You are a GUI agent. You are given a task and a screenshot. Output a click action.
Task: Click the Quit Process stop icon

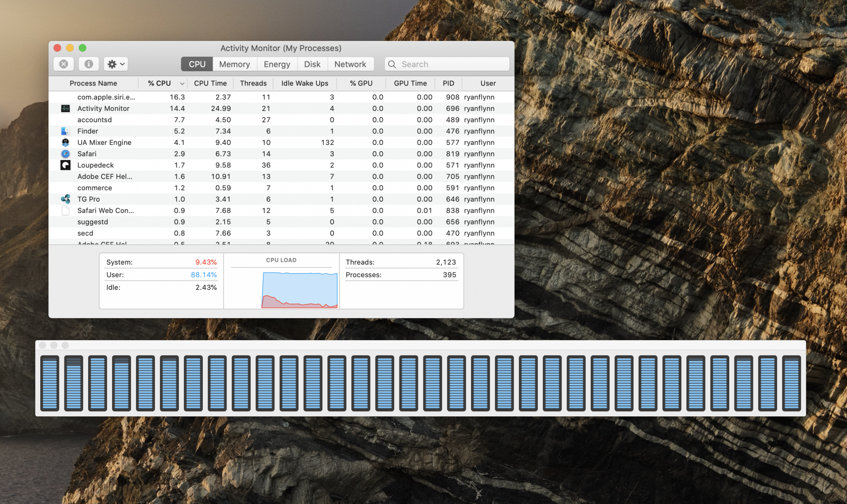64,64
